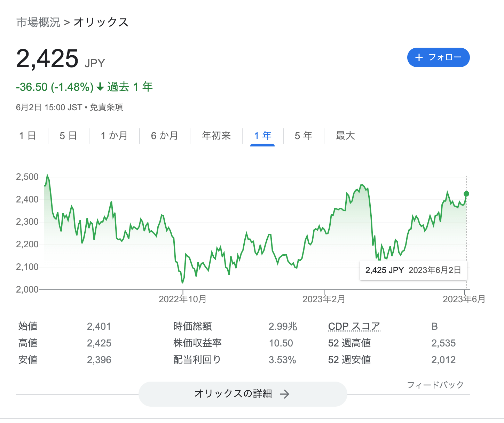Click the CDP スコア underlined label
The image size is (504, 423).
(354, 326)
